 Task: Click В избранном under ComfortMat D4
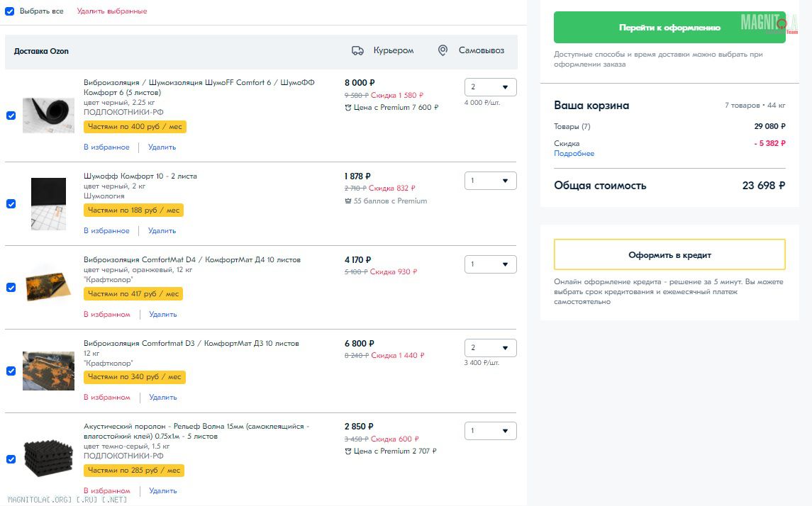coord(107,314)
